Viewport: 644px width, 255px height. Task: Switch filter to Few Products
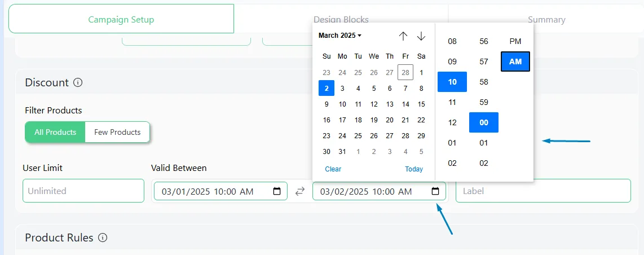click(x=117, y=132)
